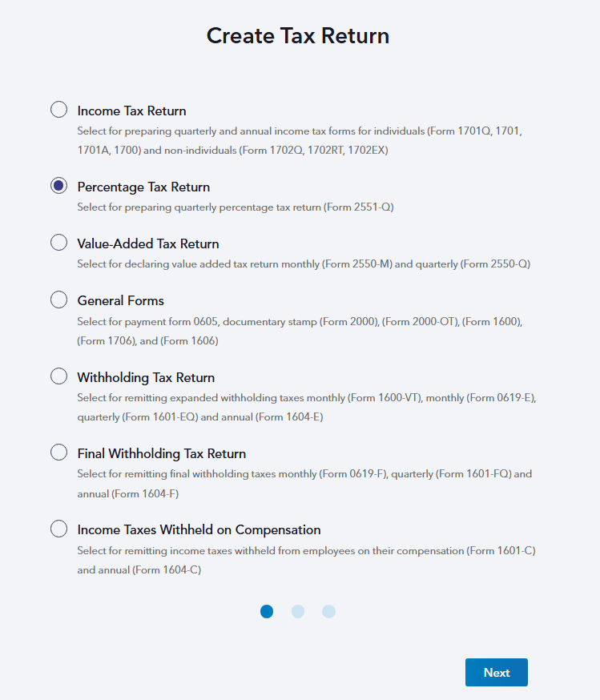Image resolution: width=600 pixels, height=700 pixels.
Task: Click the Next button
Action: 496,672
